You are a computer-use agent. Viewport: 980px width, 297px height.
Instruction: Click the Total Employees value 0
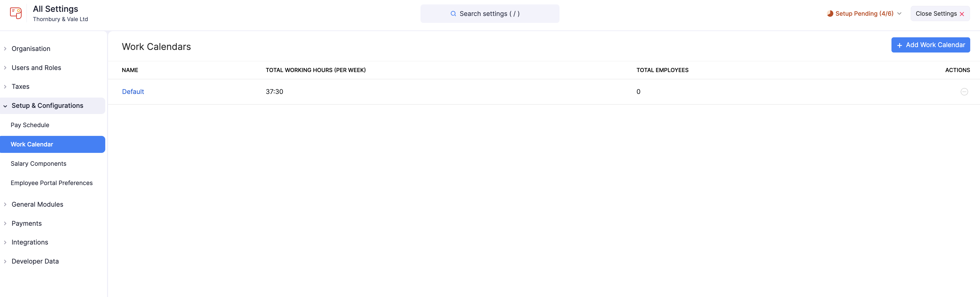click(x=638, y=92)
